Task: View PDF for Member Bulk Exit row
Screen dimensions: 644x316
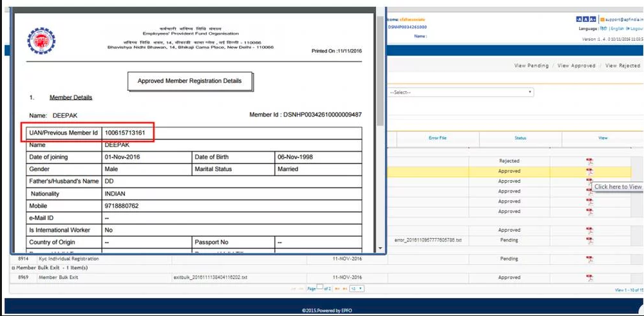Action: tap(589, 277)
